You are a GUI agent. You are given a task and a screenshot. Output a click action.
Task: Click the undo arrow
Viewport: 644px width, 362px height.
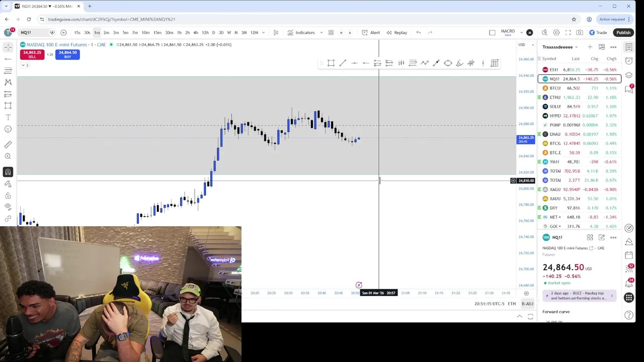(419, 33)
